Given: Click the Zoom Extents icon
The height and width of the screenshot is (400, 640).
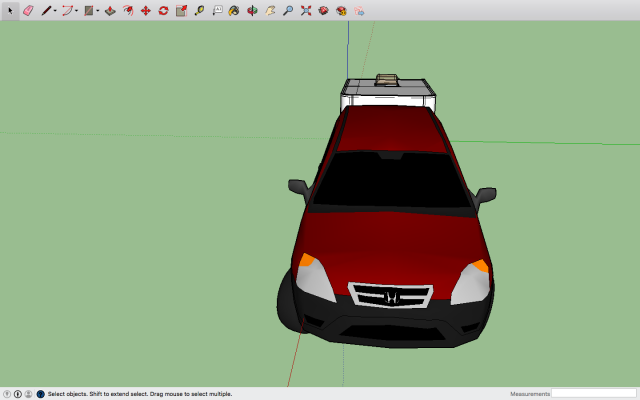Looking at the screenshot, I should tap(306, 11).
